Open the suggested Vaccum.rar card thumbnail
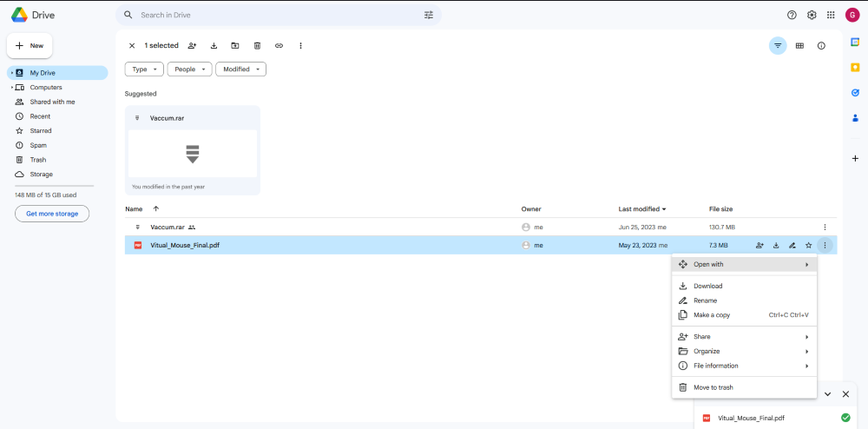 tap(193, 154)
